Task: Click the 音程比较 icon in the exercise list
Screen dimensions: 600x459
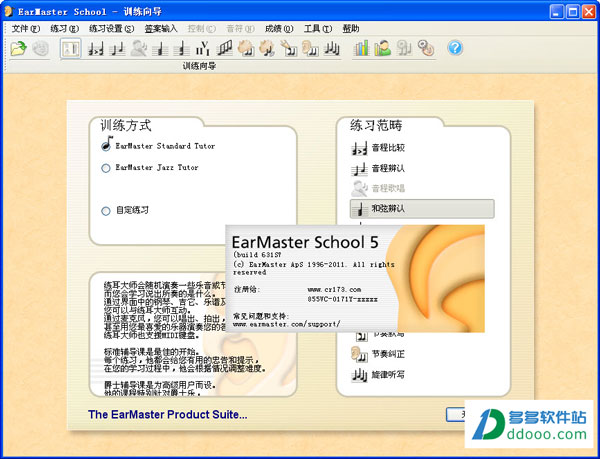Action: click(x=359, y=148)
